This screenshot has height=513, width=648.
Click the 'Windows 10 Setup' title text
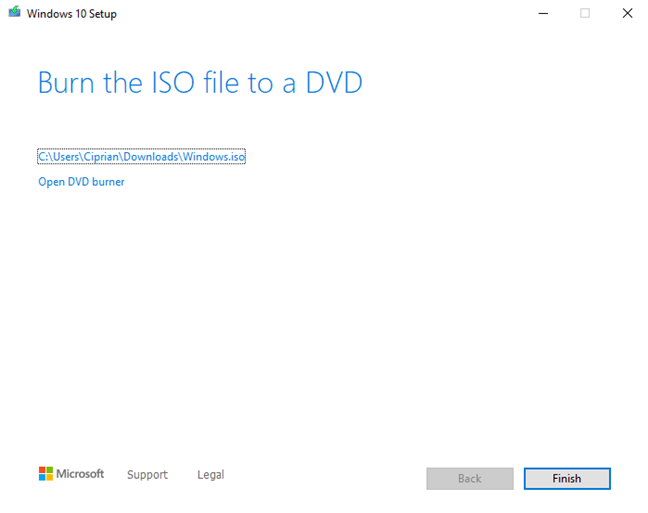pyautogui.click(x=72, y=14)
